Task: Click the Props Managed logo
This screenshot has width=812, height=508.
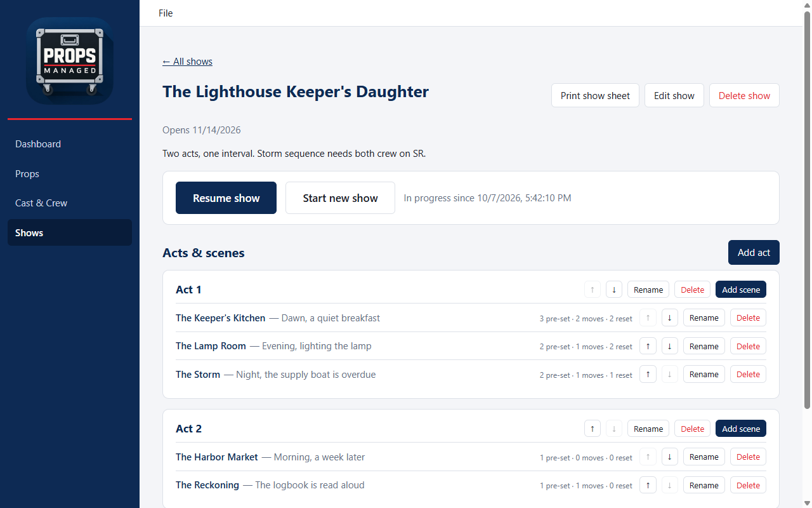Action: point(70,61)
